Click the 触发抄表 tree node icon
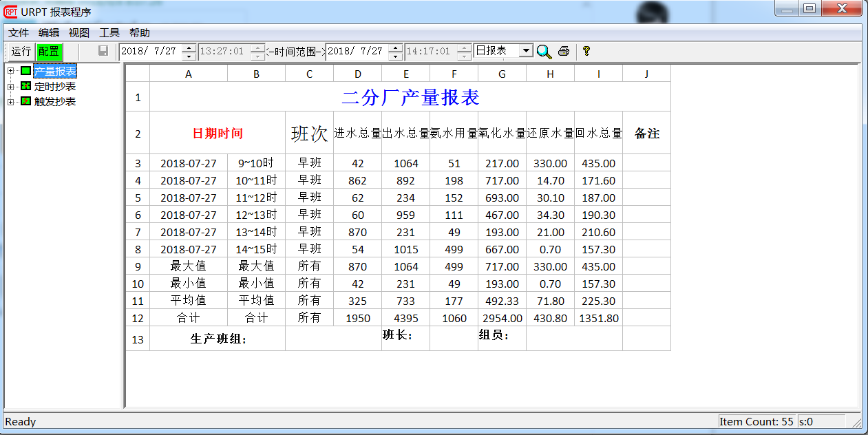The height and width of the screenshot is (435, 868). coord(25,101)
